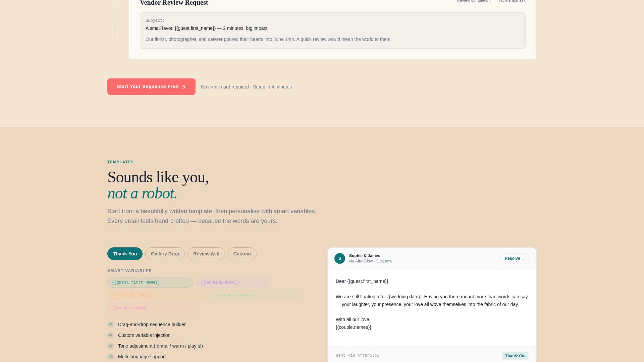The width and height of the screenshot is (644, 362).
Task: Switch to the Vs. manual ask comparison
Action: pos(512,1)
